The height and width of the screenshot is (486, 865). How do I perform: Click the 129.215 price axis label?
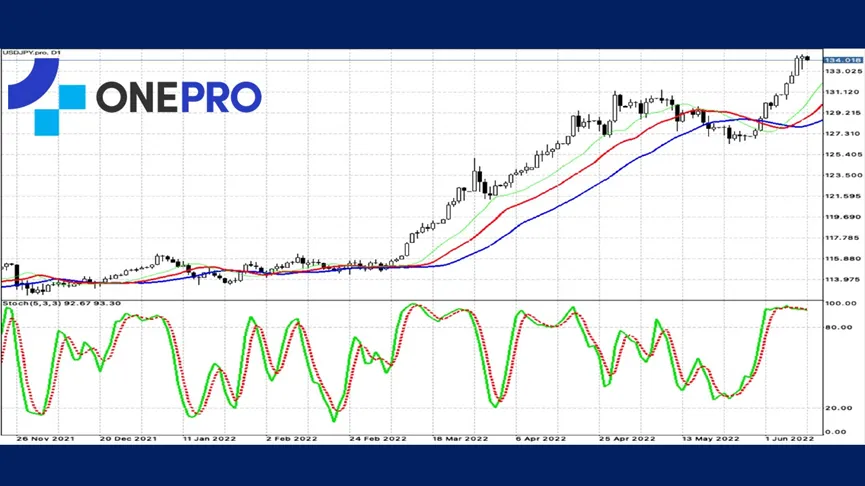pos(843,113)
